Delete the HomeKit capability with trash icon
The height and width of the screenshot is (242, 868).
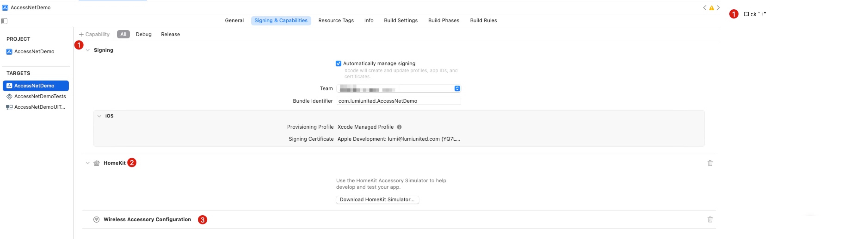click(710, 163)
